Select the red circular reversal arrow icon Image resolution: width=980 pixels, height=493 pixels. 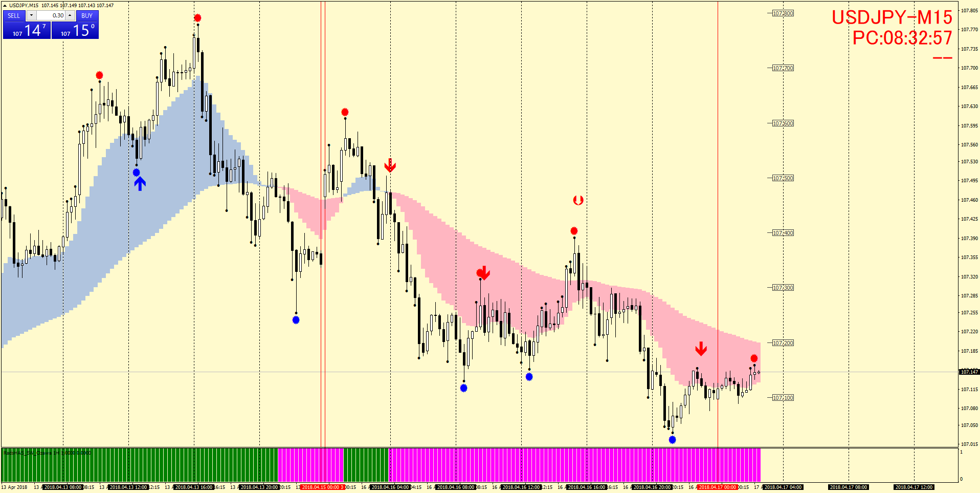578,200
